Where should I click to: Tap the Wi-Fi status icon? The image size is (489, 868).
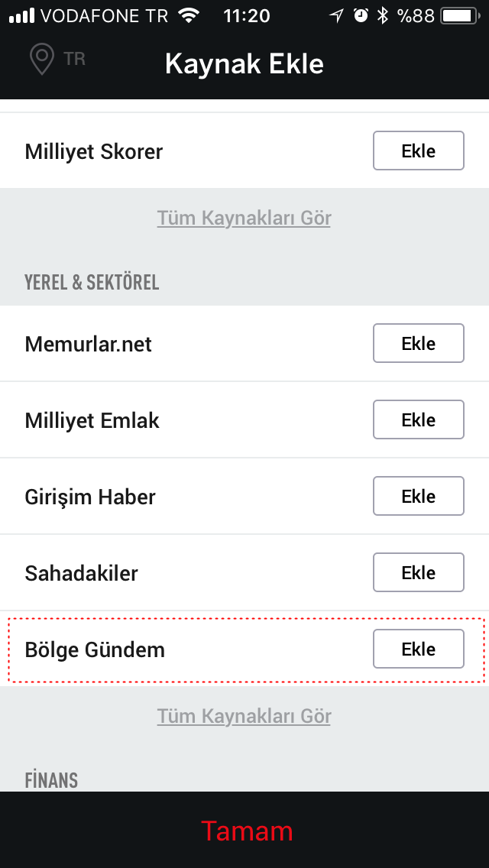188,15
